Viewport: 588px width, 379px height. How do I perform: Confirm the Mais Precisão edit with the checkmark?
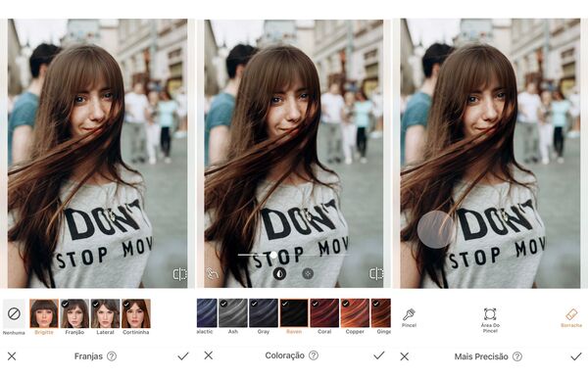click(576, 356)
